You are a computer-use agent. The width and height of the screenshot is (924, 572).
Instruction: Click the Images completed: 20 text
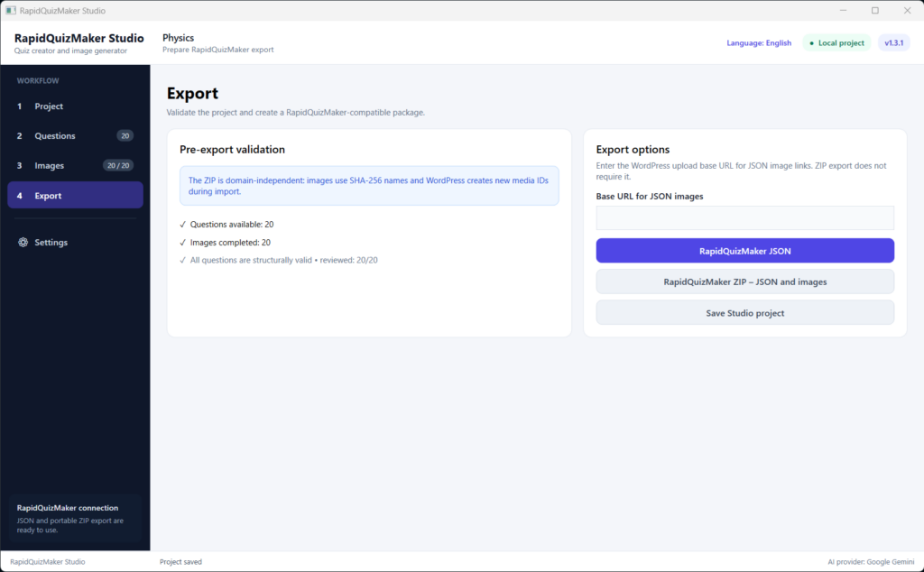coord(230,242)
